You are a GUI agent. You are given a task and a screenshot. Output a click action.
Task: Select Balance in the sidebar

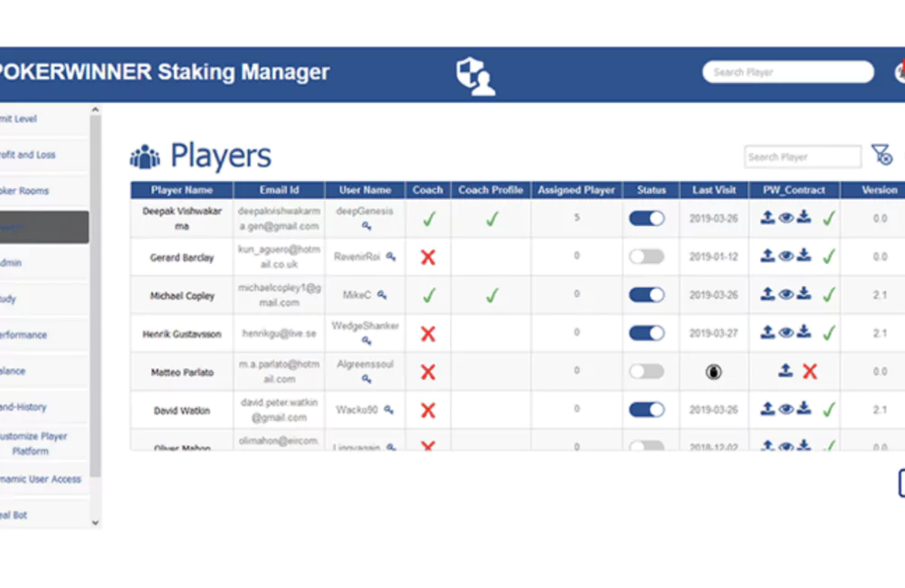click(x=43, y=371)
